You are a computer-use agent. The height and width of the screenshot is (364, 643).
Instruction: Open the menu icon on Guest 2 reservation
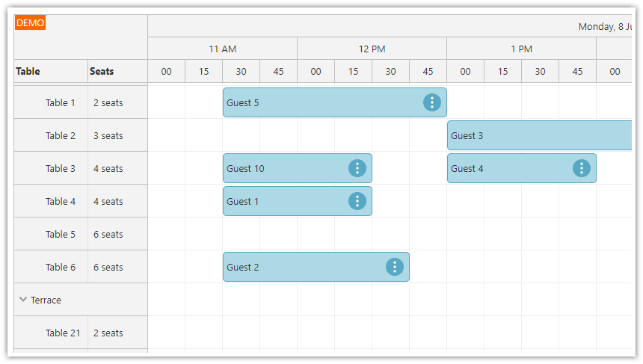click(x=395, y=267)
